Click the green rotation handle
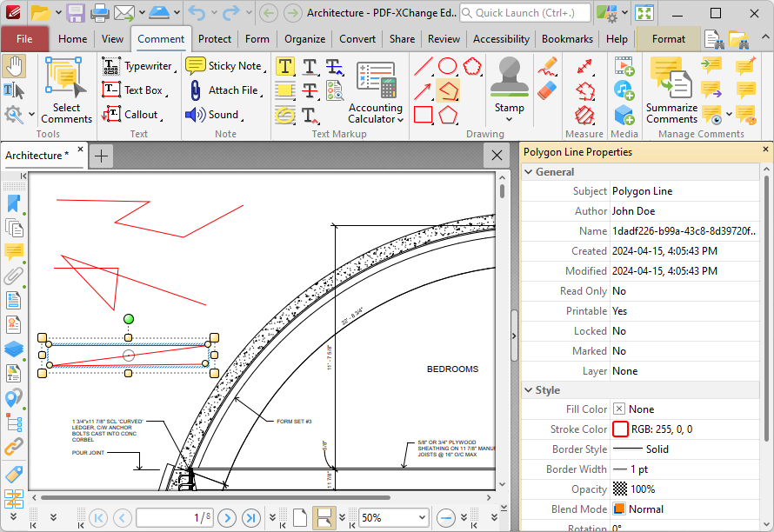 click(129, 319)
